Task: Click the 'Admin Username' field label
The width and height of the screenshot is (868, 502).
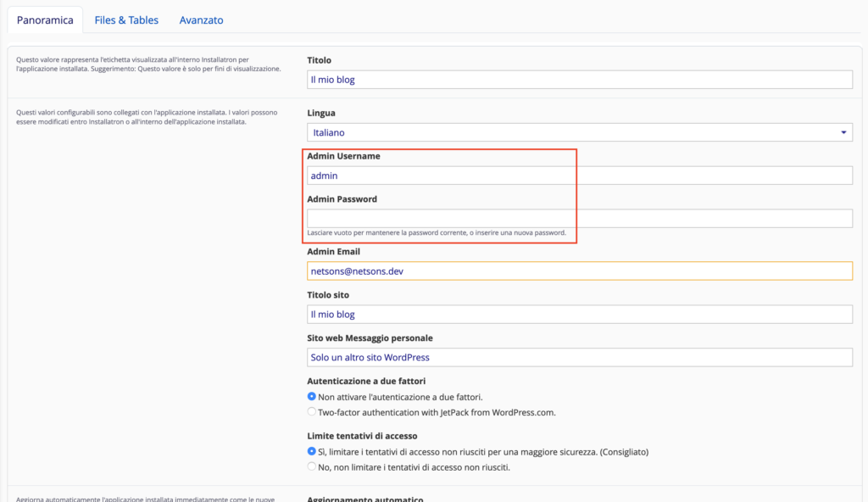Action: point(343,157)
